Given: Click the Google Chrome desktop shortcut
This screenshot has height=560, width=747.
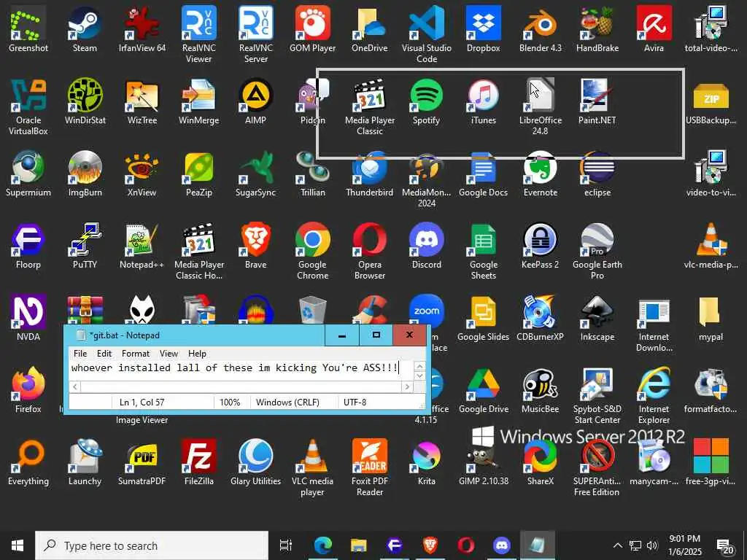Looking at the screenshot, I should (312, 252).
